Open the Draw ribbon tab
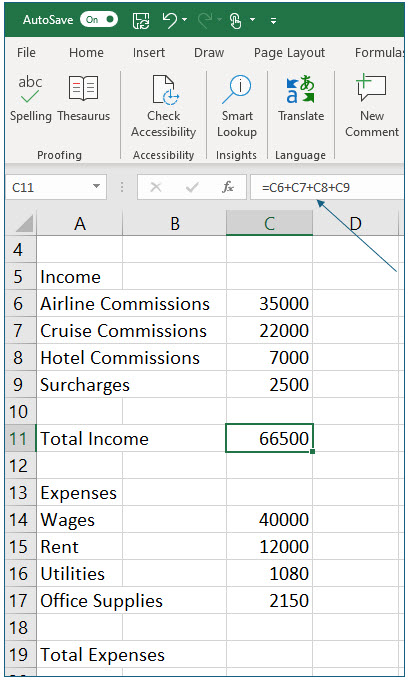Screen dimensions: 410x682 click(x=209, y=53)
